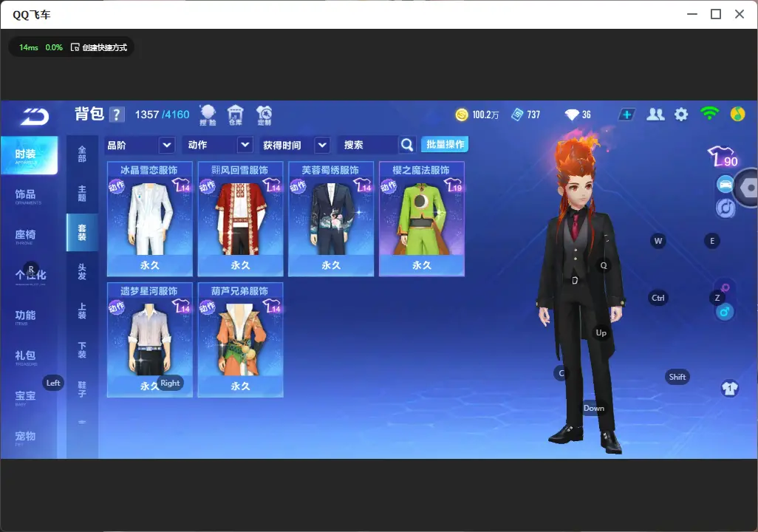Viewport: 758px width, 532px height.
Task: Click the 批量操作 batch operation button
Action: (445, 144)
